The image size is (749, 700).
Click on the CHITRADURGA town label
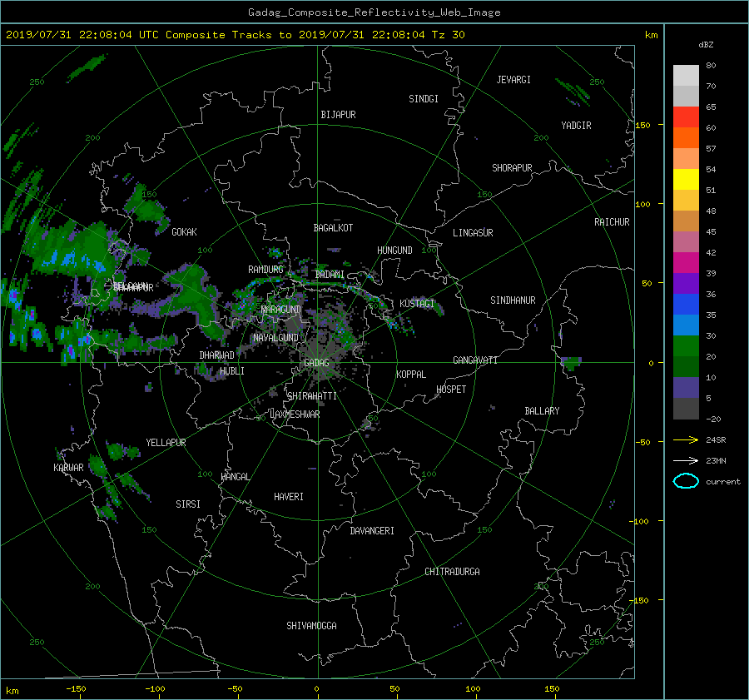(x=452, y=572)
